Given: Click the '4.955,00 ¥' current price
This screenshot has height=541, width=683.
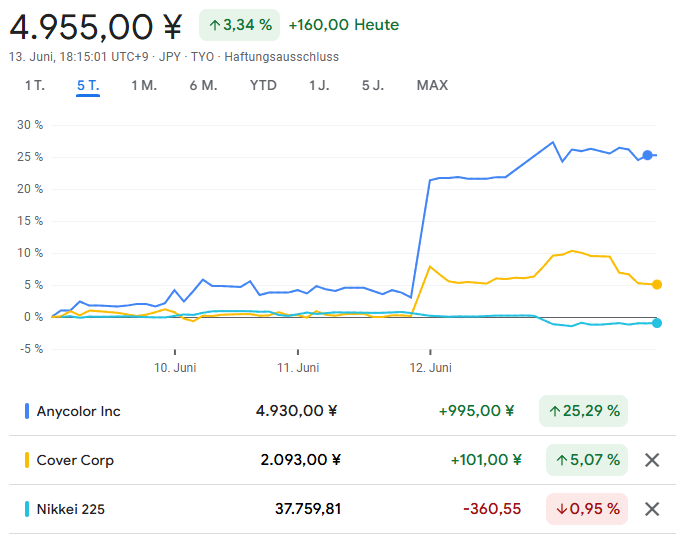Looking at the screenshot, I should (x=96, y=27).
